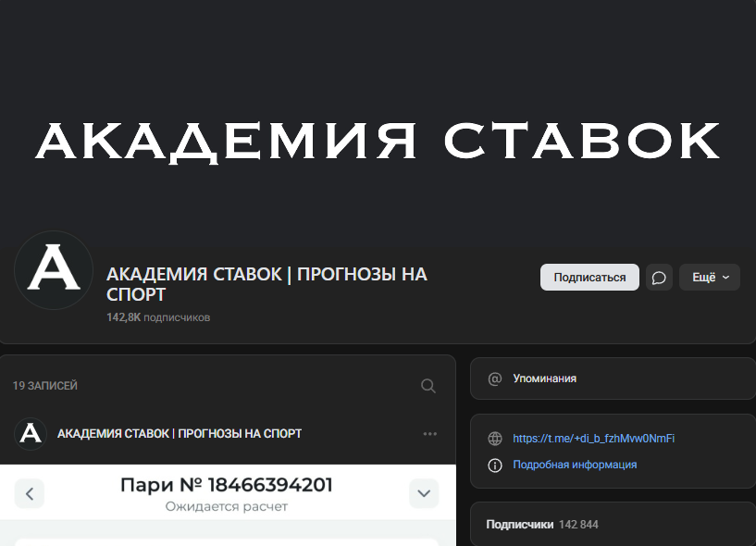Open the community avatar with letter A

(54, 270)
